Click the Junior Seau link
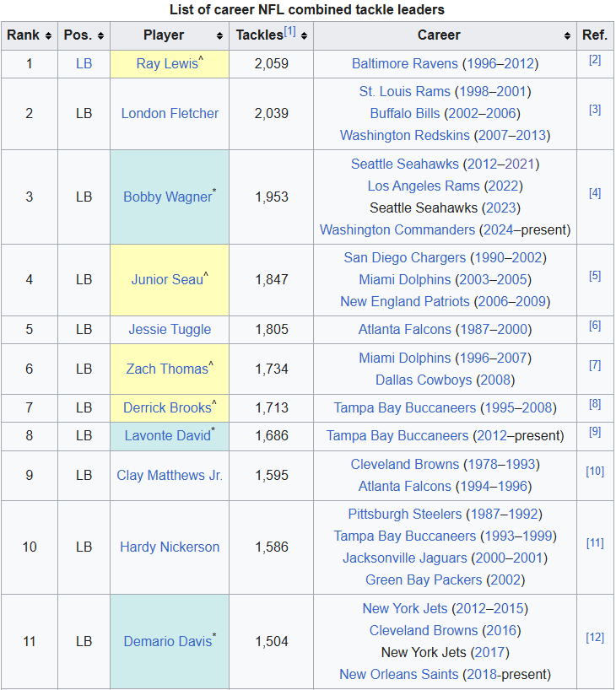616x690 pixels. [x=166, y=280]
